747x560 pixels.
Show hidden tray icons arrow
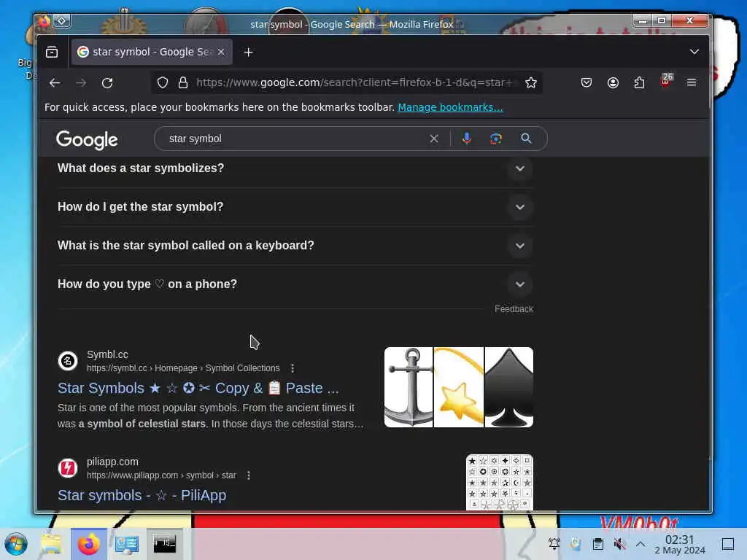tap(640, 544)
